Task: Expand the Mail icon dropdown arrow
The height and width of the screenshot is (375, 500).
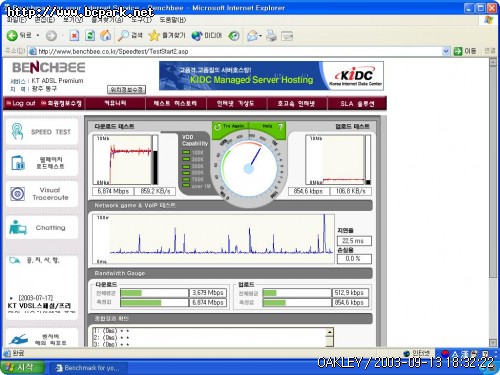Action: pyautogui.click(x=260, y=36)
